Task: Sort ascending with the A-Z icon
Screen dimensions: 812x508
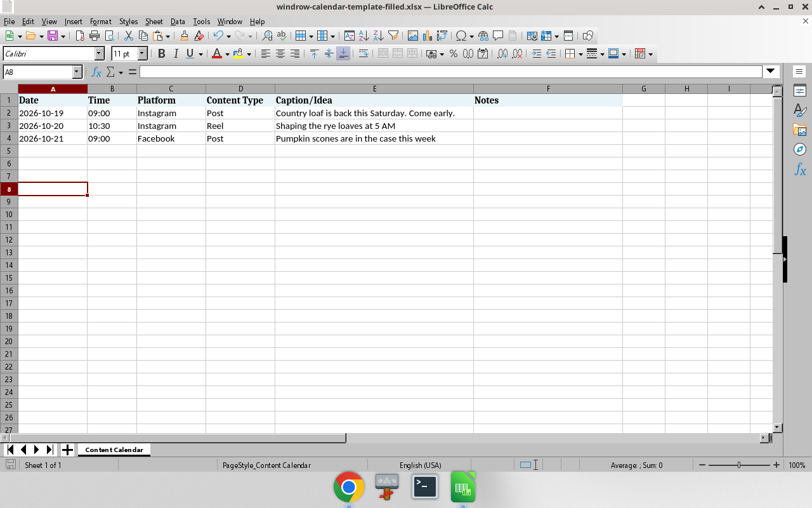Action: coord(364,36)
